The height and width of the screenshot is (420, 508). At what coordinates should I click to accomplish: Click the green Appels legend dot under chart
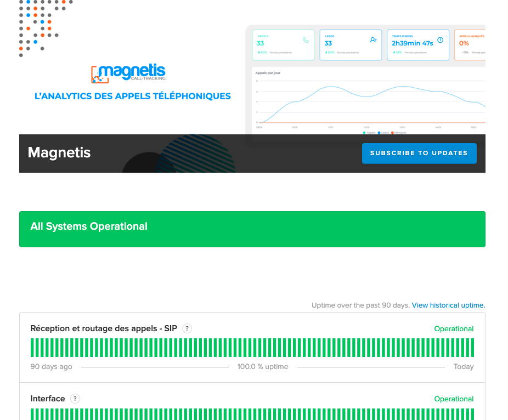pos(364,133)
